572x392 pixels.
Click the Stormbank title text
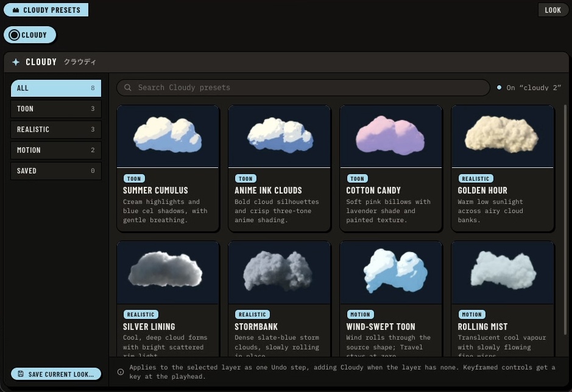[256, 327]
